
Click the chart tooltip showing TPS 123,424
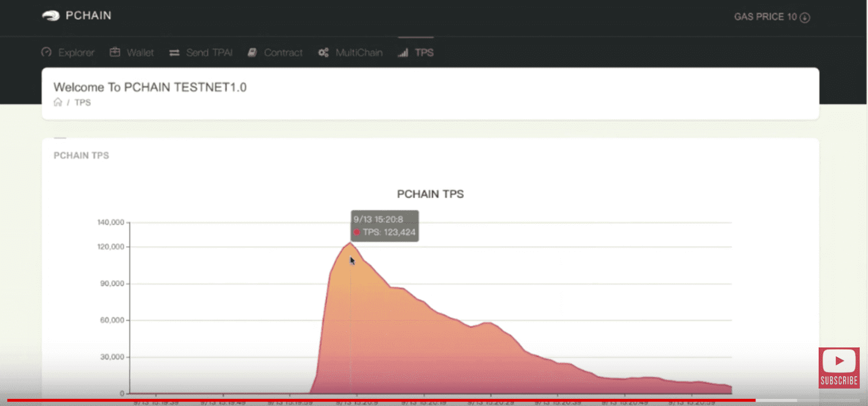click(385, 226)
